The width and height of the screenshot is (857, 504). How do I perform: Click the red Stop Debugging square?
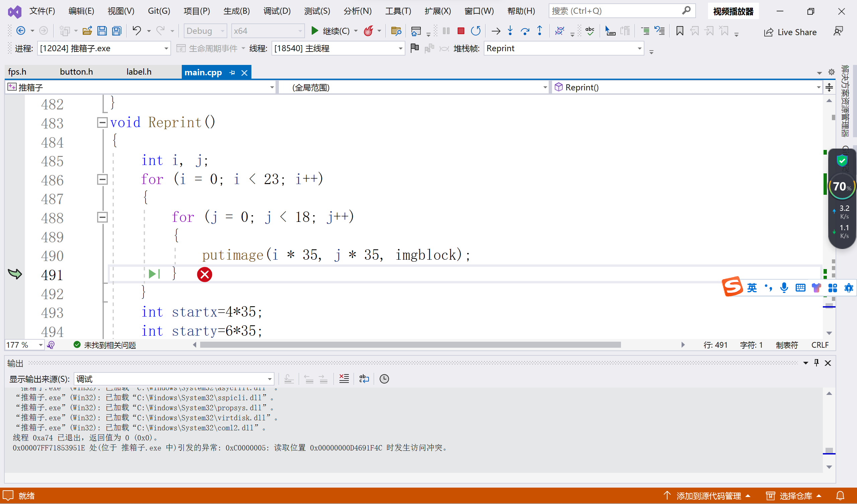coord(461,31)
